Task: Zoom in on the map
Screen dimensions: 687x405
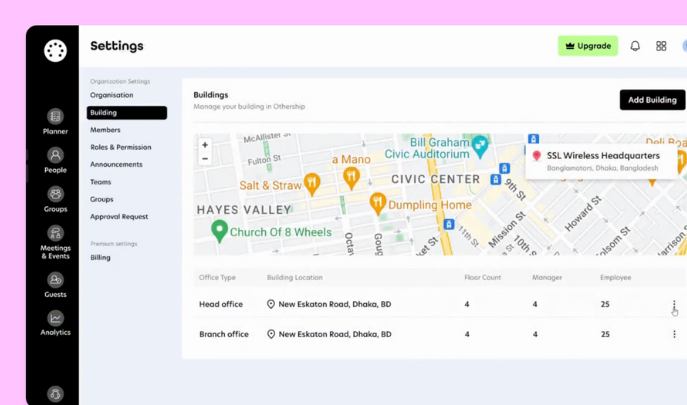Action: pyautogui.click(x=205, y=145)
